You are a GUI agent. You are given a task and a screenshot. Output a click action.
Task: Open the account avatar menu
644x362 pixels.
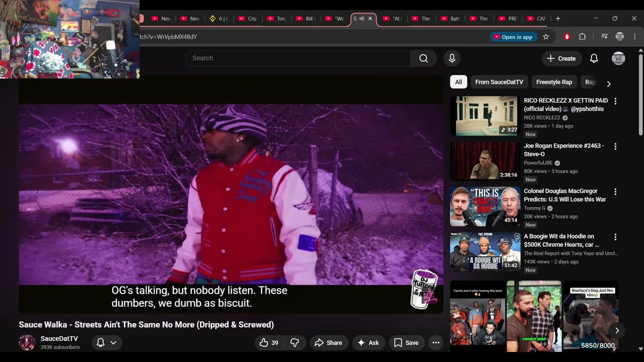pos(618,58)
